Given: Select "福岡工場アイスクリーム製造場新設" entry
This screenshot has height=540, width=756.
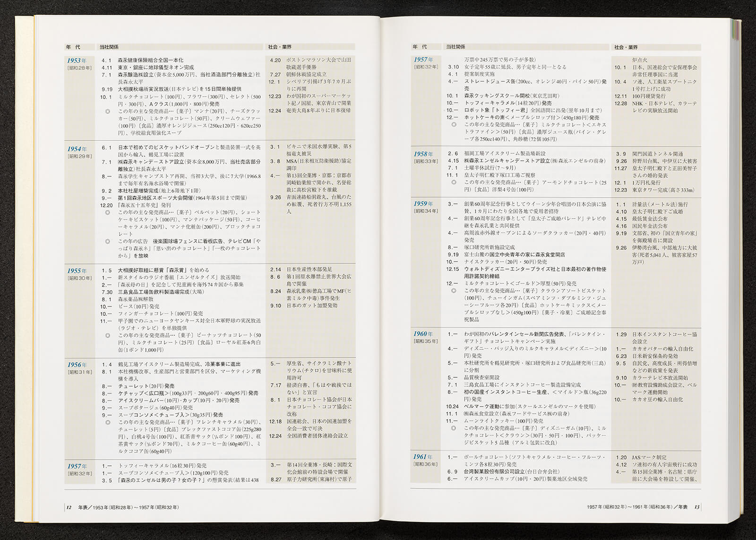Looking at the screenshot, I should tap(505, 154).
